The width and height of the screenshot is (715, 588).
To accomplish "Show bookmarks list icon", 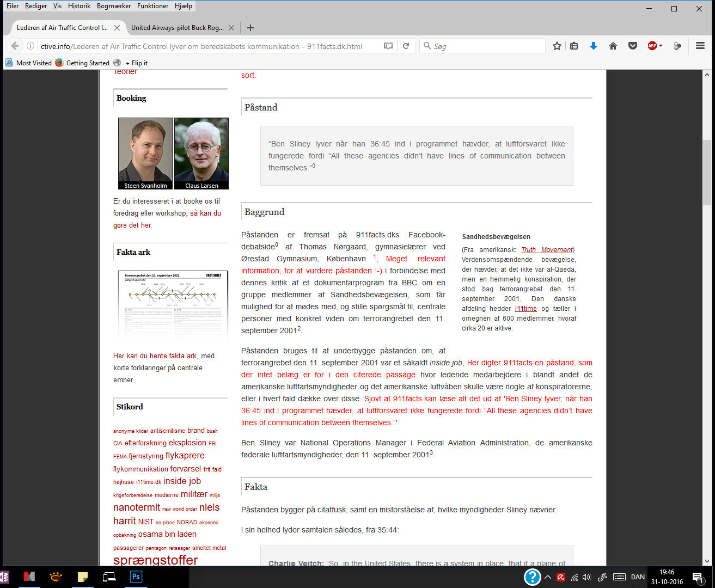I will [x=574, y=46].
